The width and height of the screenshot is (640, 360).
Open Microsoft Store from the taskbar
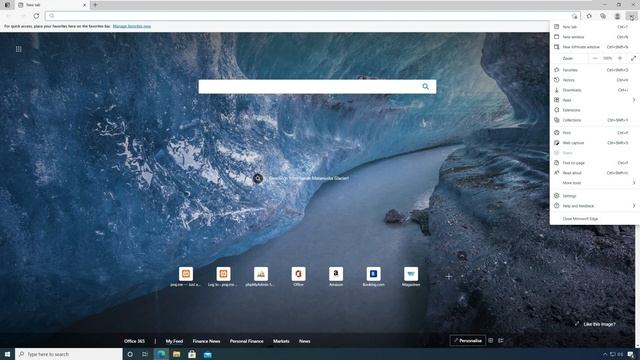pyautogui.click(x=192, y=354)
